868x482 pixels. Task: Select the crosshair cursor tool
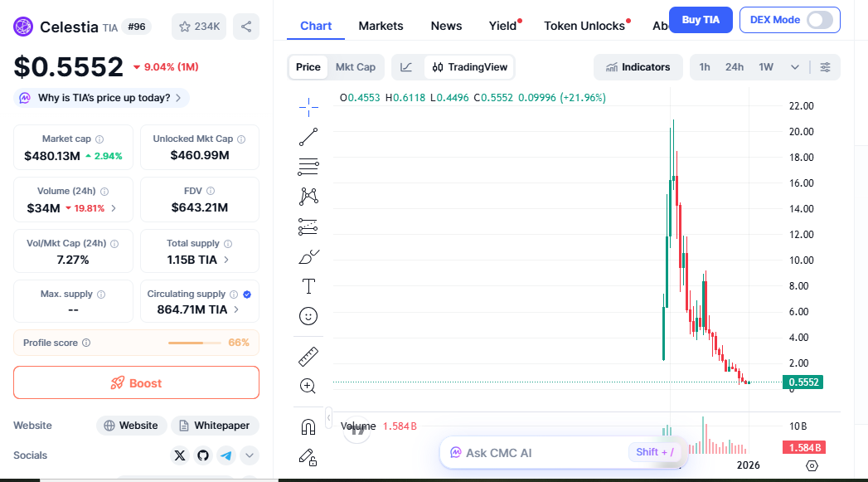tap(308, 106)
